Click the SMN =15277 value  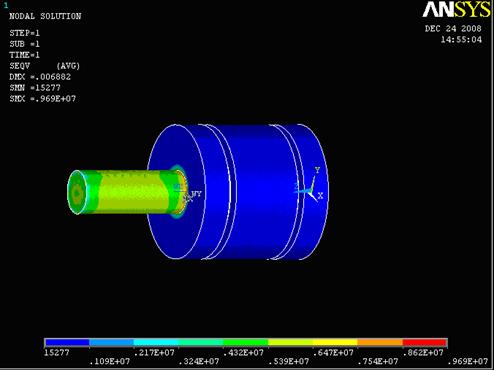pos(35,88)
